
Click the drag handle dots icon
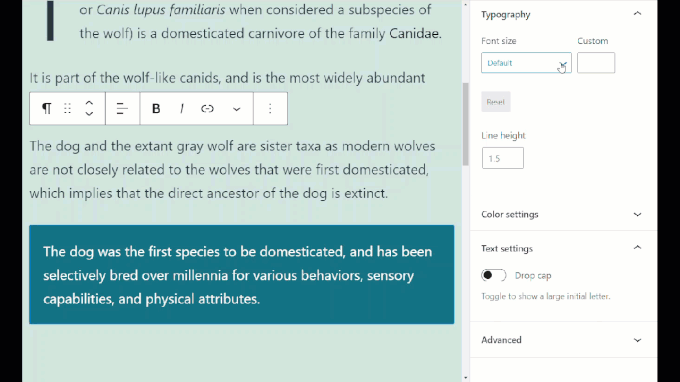click(67, 108)
